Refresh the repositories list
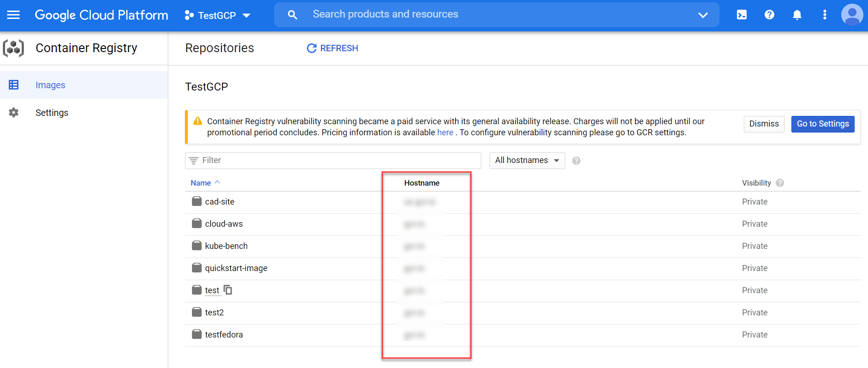This screenshot has width=868, height=368. [332, 48]
